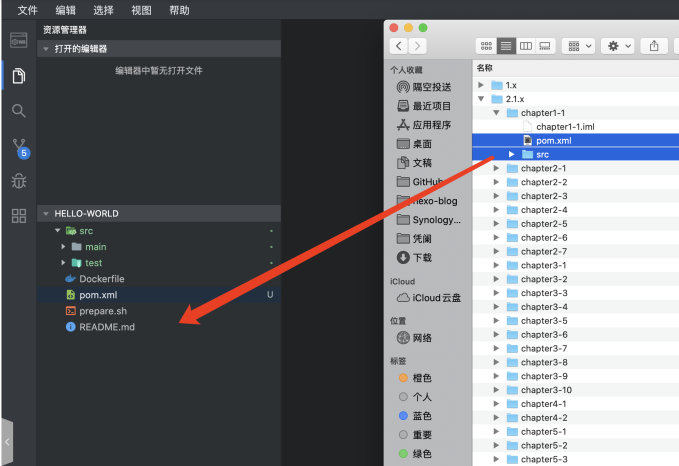Go forward in Finder window
This screenshot has height=466, width=679.
pyautogui.click(x=417, y=46)
